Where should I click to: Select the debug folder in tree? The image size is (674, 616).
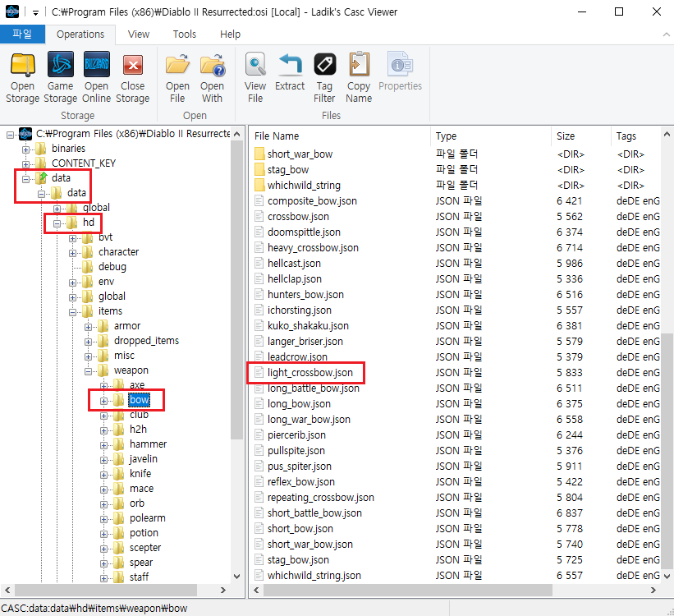(x=112, y=267)
